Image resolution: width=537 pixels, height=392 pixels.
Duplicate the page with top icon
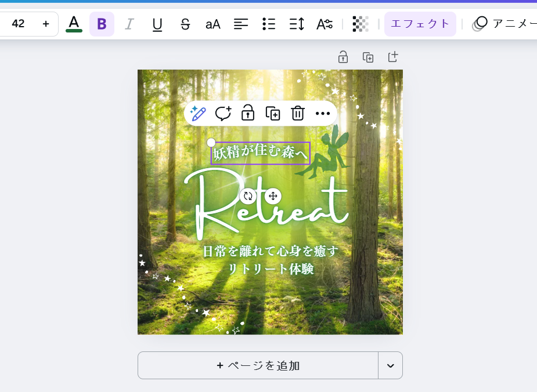point(368,57)
